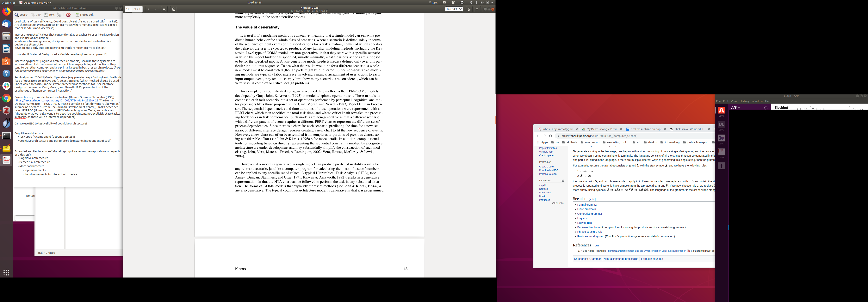Reload the Wikipedia page in Chrome

click(551, 136)
